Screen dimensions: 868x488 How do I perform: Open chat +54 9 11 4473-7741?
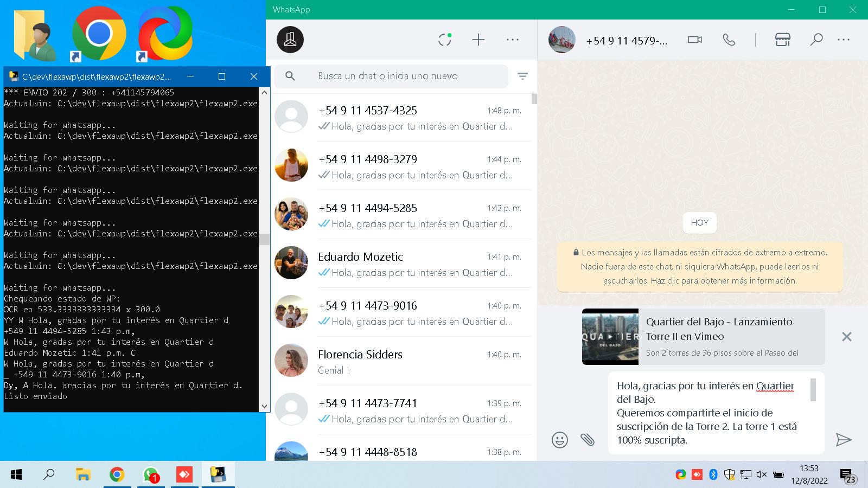[x=401, y=410]
